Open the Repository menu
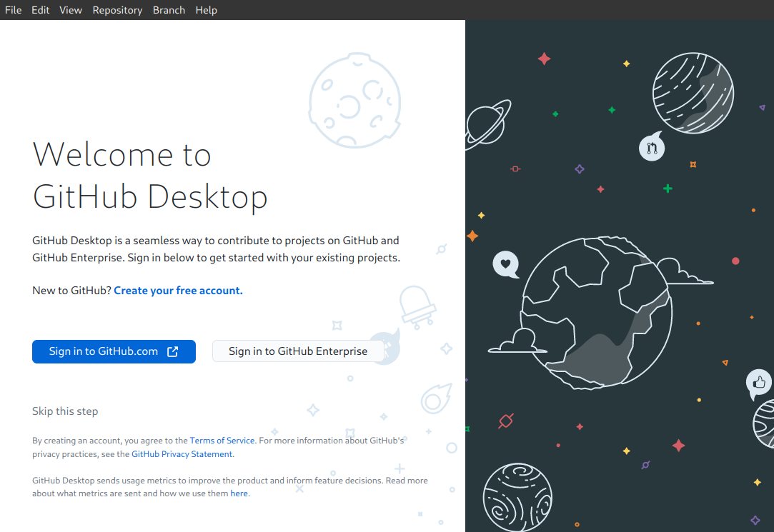The image size is (774, 532). [117, 10]
